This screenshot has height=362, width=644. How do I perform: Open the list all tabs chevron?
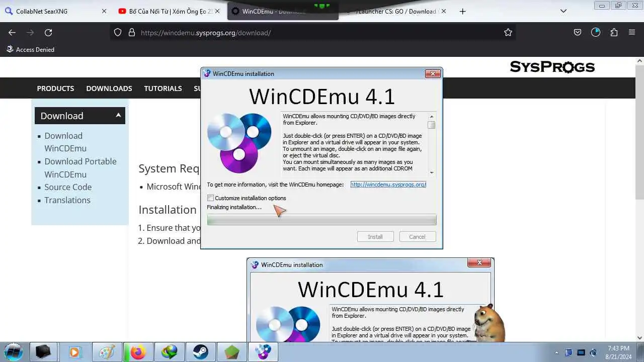pos(563,11)
